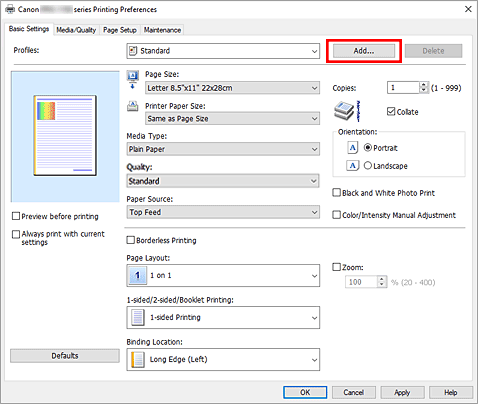Image resolution: width=478 pixels, height=404 pixels.
Task: Increase copies with the up arrow
Action: tap(423, 85)
